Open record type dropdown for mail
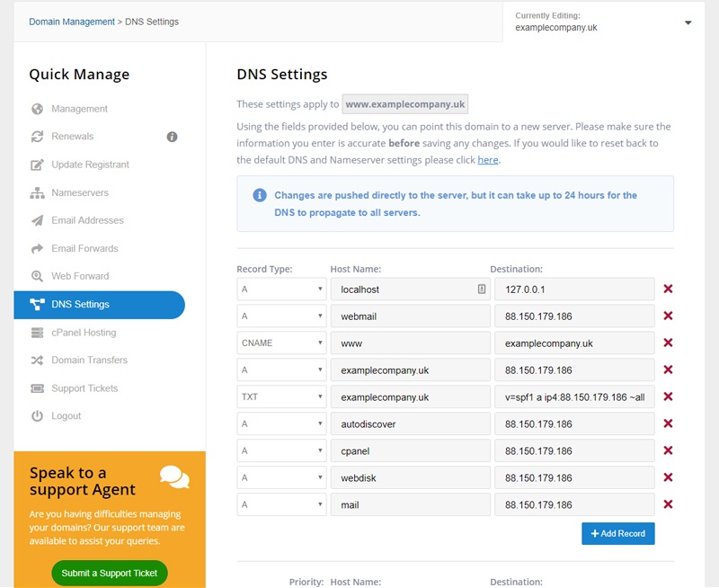The image size is (719, 588). tap(281, 504)
